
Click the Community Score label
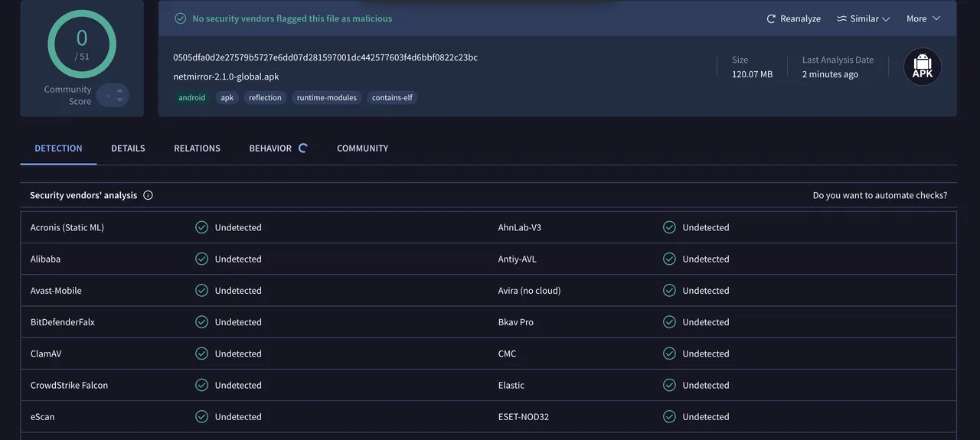tap(67, 96)
